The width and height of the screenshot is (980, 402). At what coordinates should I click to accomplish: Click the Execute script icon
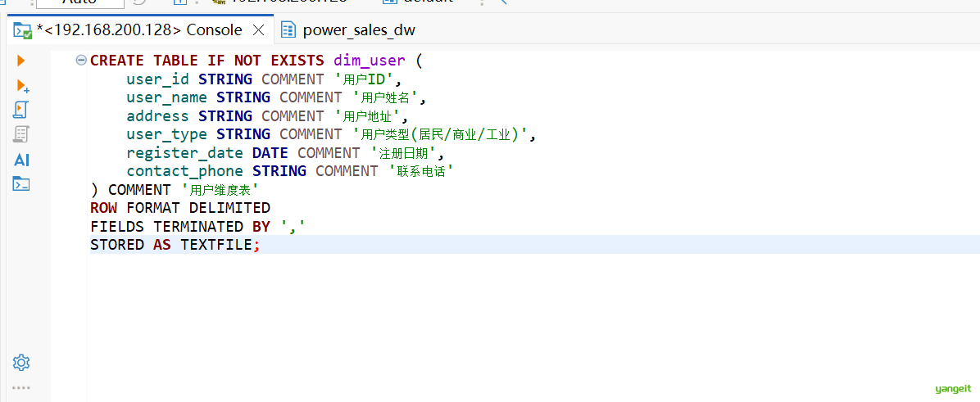[x=21, y=110]
